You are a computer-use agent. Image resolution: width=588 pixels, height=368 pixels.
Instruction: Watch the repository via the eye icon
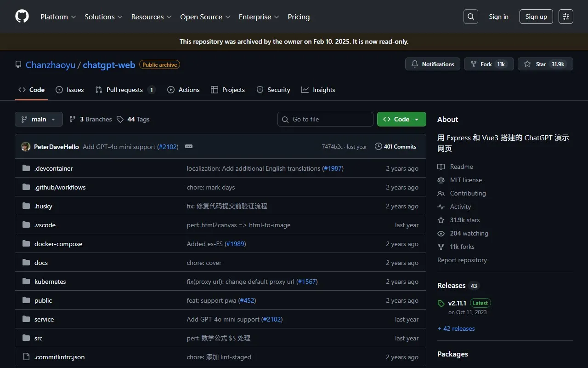pos(441,233)
